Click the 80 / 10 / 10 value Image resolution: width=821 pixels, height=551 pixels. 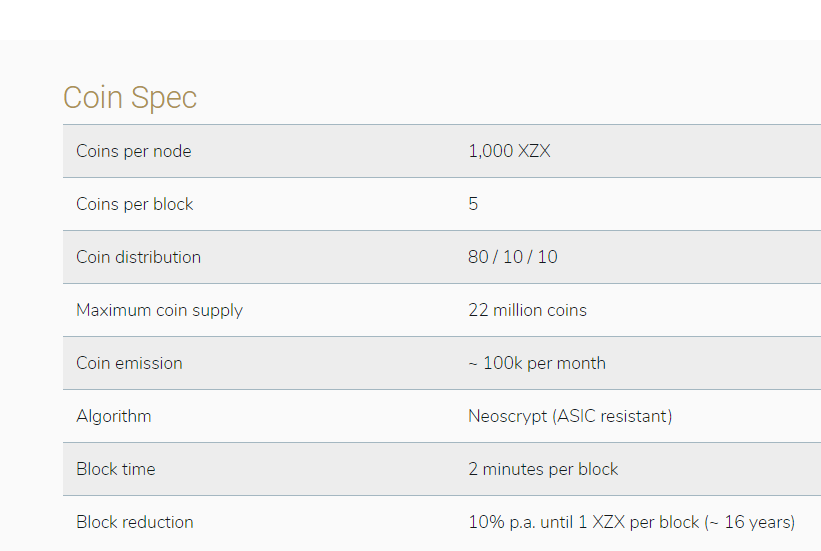[512, 257]
